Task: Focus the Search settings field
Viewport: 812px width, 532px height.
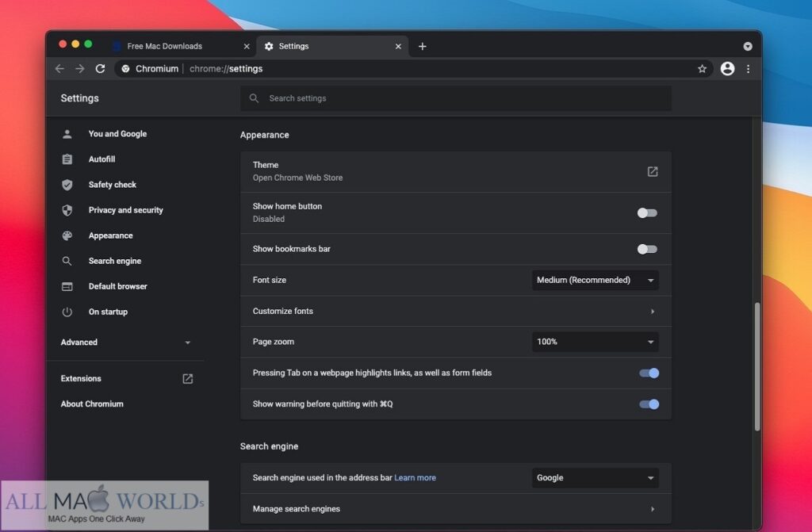Action: coord(456,98)
